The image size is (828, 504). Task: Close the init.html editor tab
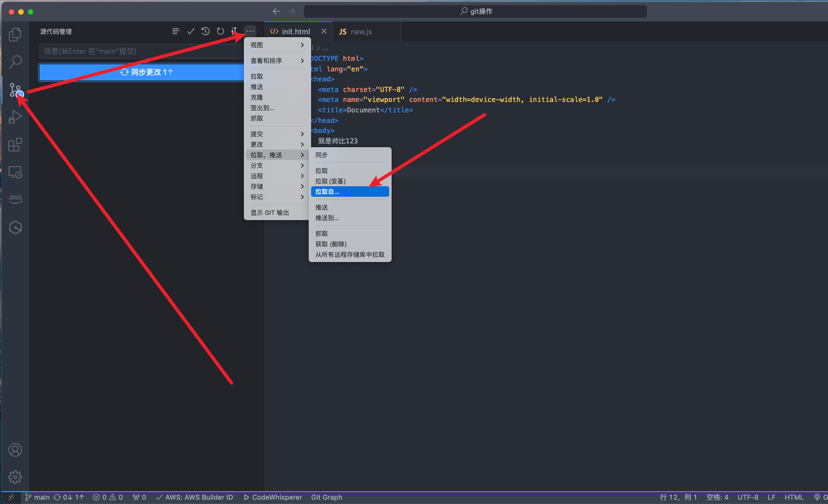pyautogui.click(x=324, y=31)
